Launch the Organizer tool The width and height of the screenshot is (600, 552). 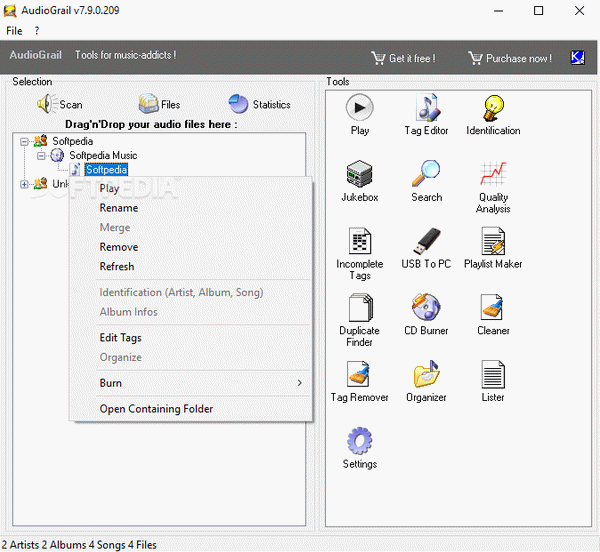coord(426,374)
